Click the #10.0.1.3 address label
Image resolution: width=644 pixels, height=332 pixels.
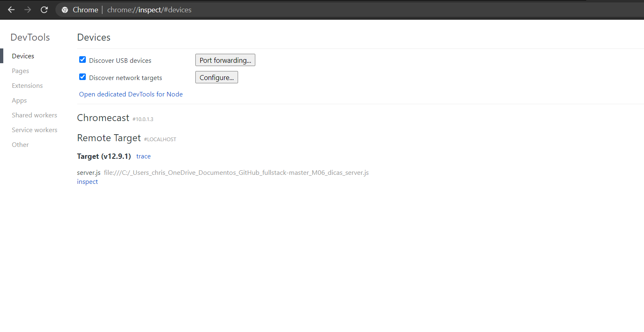click(x=143, y=119)
